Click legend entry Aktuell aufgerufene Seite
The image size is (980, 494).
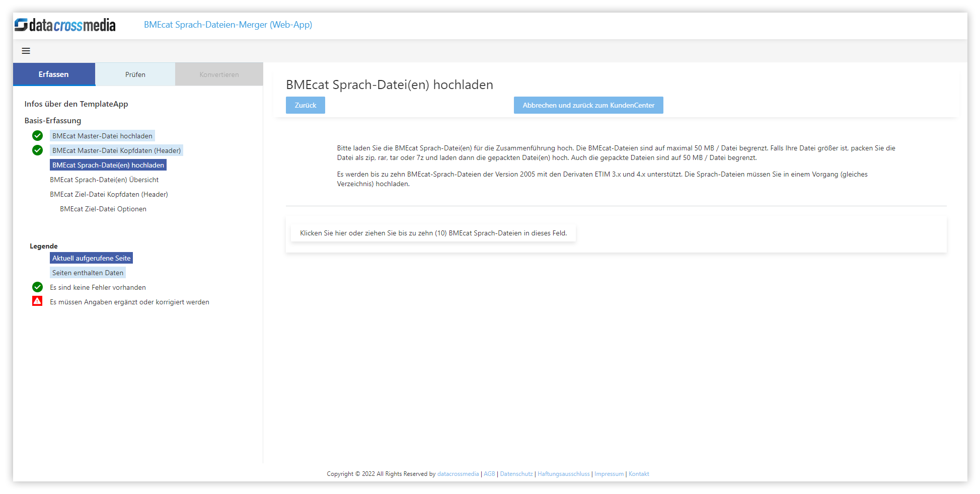click(x=91, y=258)
